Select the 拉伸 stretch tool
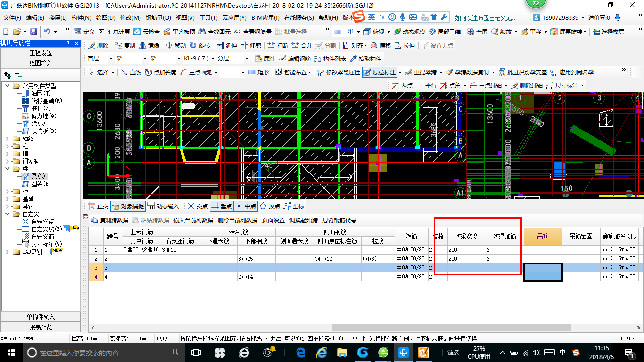Viewport: 644px width, 362px height. click(405, 46)
